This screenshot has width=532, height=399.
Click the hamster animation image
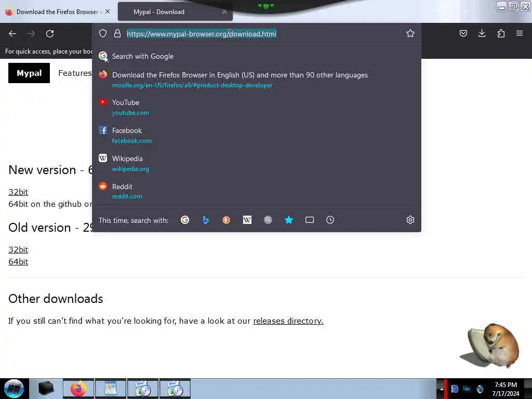490,345
